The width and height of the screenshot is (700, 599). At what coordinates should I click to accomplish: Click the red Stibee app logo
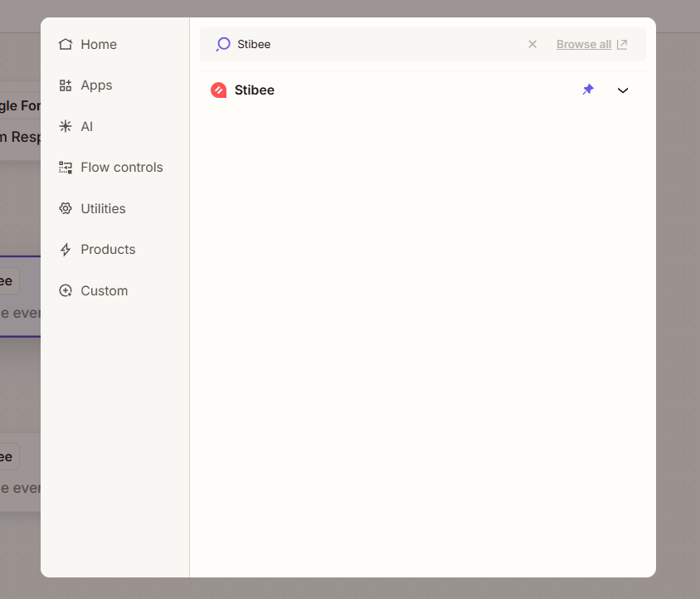coord(219,90)
